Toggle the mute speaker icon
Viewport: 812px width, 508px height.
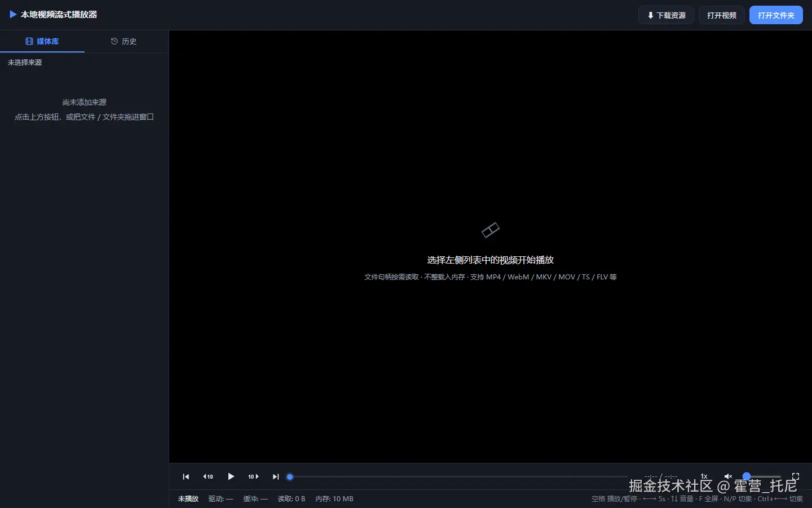click(728, 476)
